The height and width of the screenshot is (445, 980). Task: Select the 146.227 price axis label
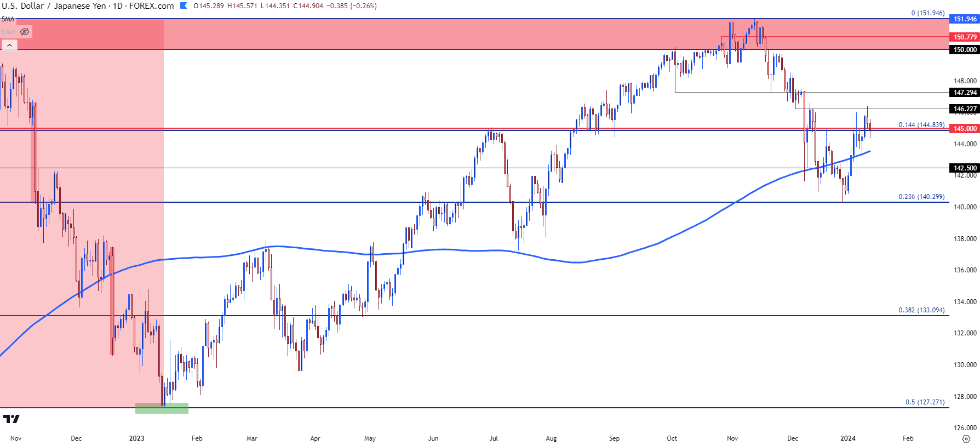coord(965,109)
